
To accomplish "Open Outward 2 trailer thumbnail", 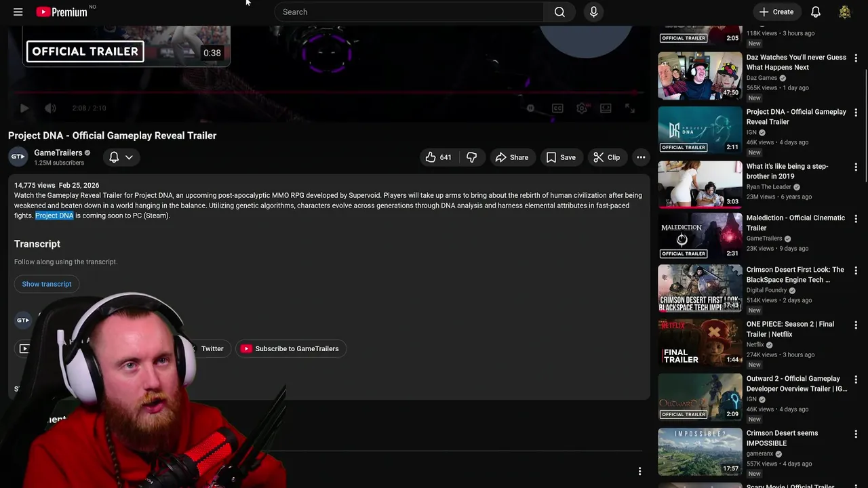I will pyautogui.click(x=700, y=397).
